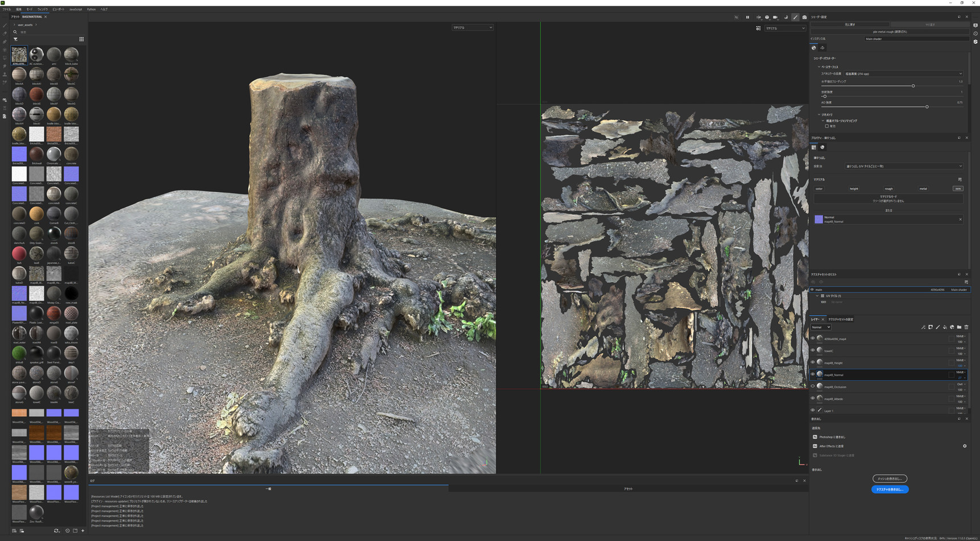Select the Eraser tool in left toolbar
Screen dimensions: 980x541
[x=5, y=34]
